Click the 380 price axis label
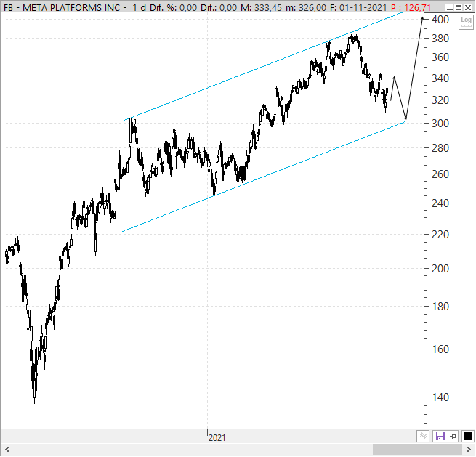Image resolution: width=476 pixels, height=457 pixels. (440, 39)
